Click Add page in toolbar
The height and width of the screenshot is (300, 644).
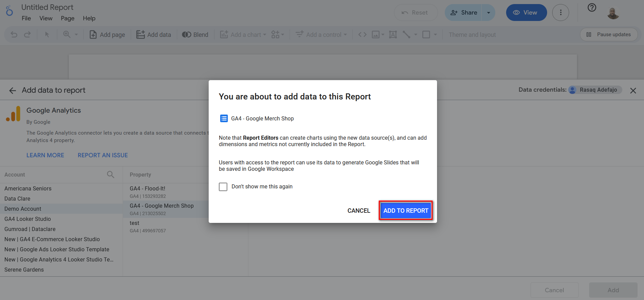pos(107,34)
